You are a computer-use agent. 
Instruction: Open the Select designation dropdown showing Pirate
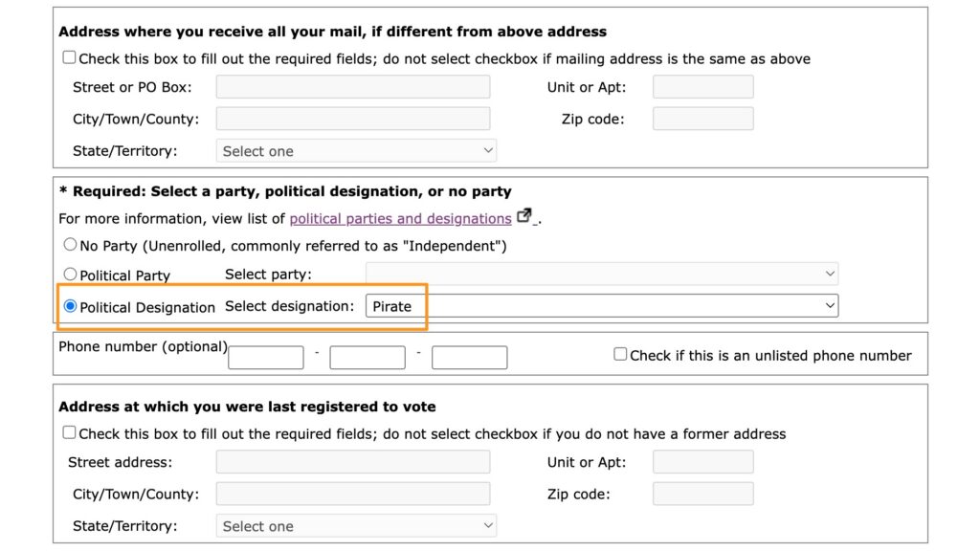tap(602, 306)
